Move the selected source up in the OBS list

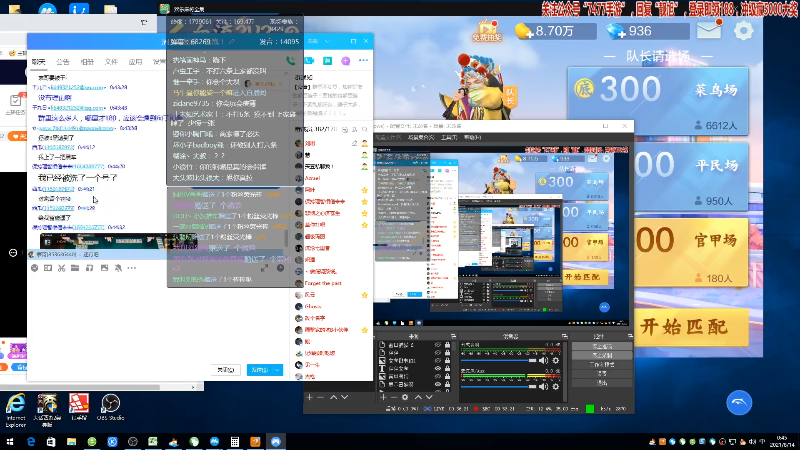pyautogui.click(x=418, y=397)
